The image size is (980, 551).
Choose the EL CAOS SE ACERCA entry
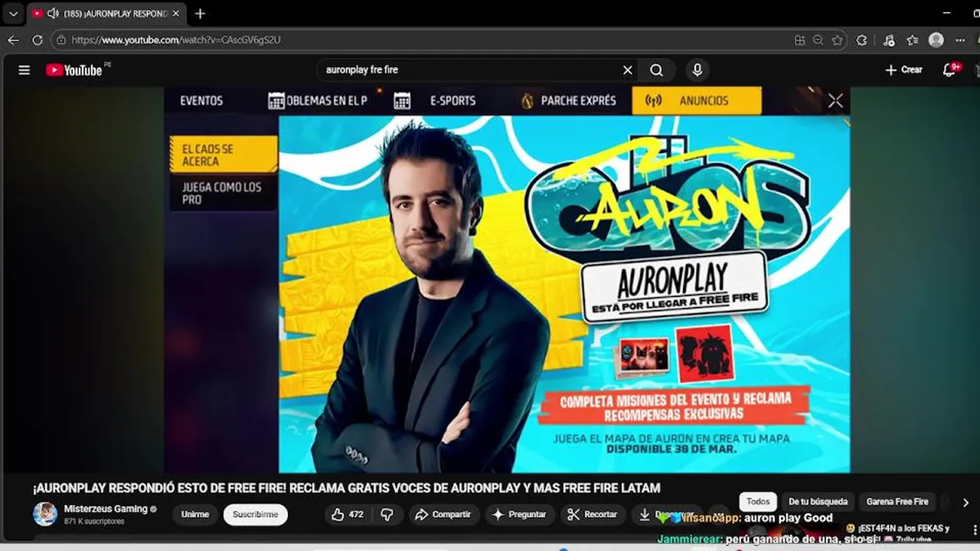point(224,155)
